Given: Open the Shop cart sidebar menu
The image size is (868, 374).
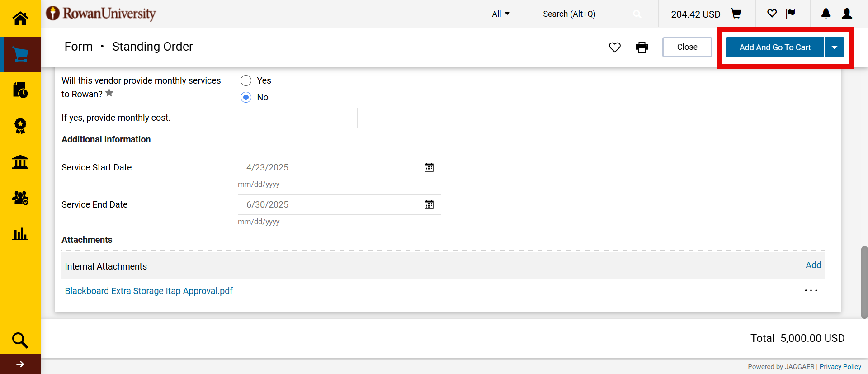Looking at the screenshot, I should click(20, 55).
